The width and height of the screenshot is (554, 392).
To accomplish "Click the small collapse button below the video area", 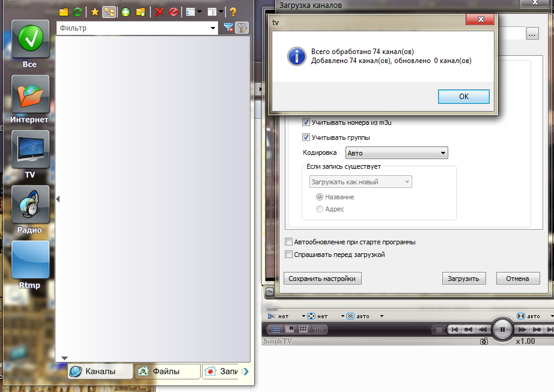I will click(270, 292).
